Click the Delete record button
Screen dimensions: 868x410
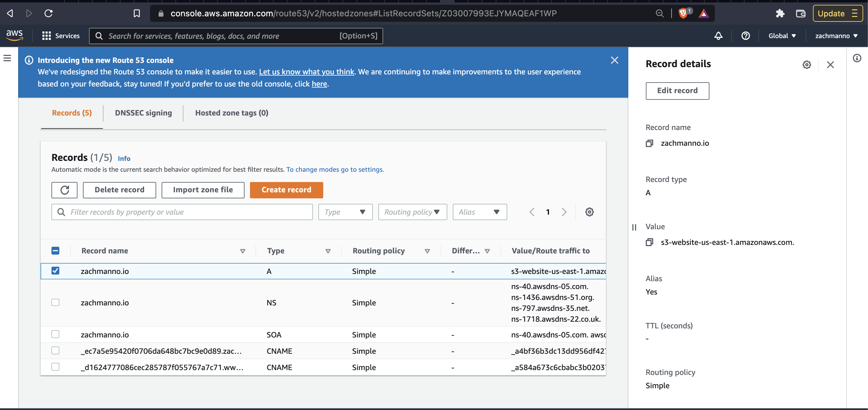[x=119, y=190]
